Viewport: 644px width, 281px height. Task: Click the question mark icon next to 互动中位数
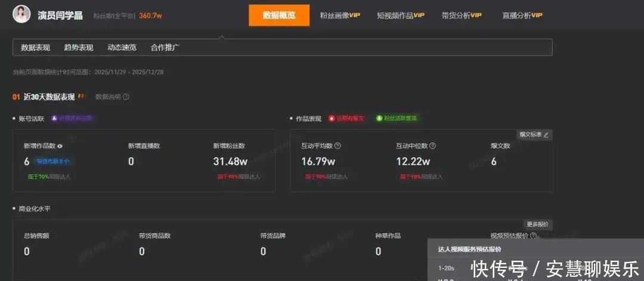tap(432, 146)
